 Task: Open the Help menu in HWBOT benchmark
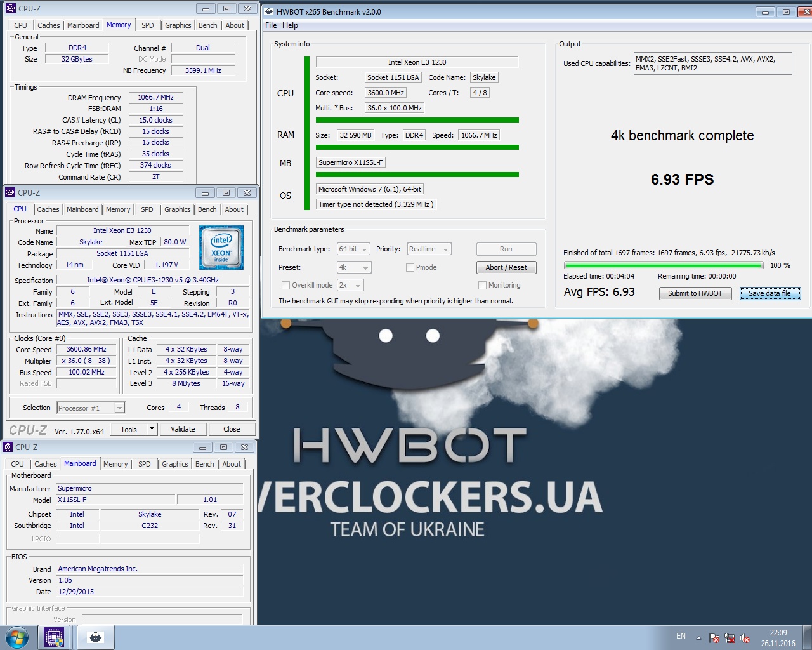[x=290, y=25]
